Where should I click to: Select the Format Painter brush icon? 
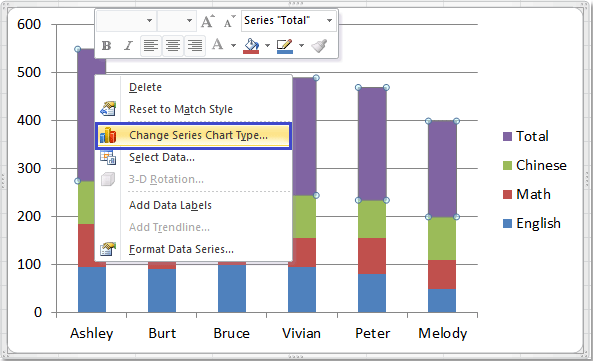coord(319,46)
